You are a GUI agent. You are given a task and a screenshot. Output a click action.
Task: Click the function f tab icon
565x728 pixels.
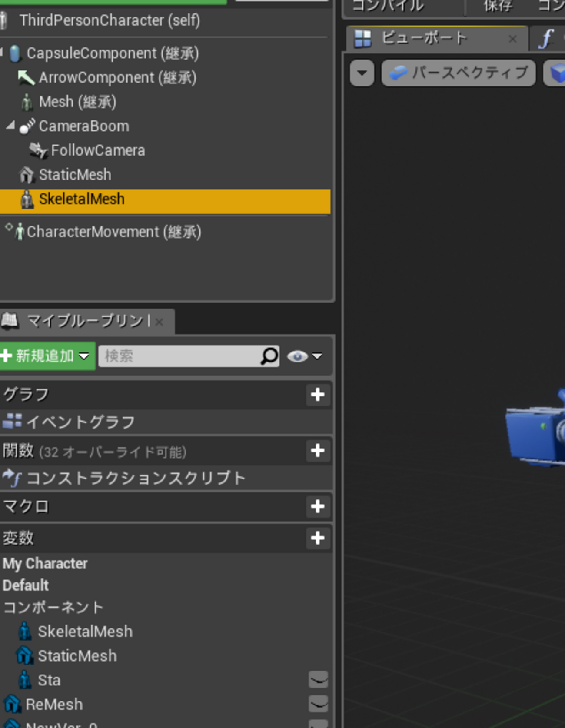545,39
